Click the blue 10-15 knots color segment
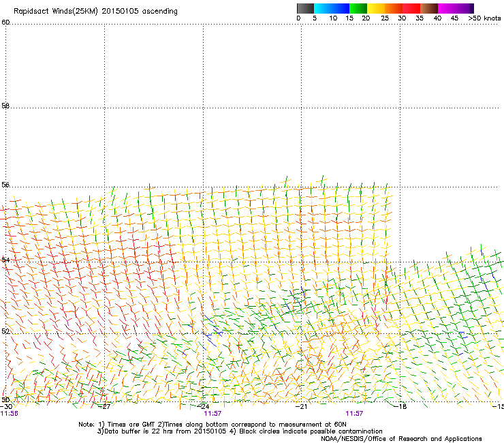 point(341,8)
